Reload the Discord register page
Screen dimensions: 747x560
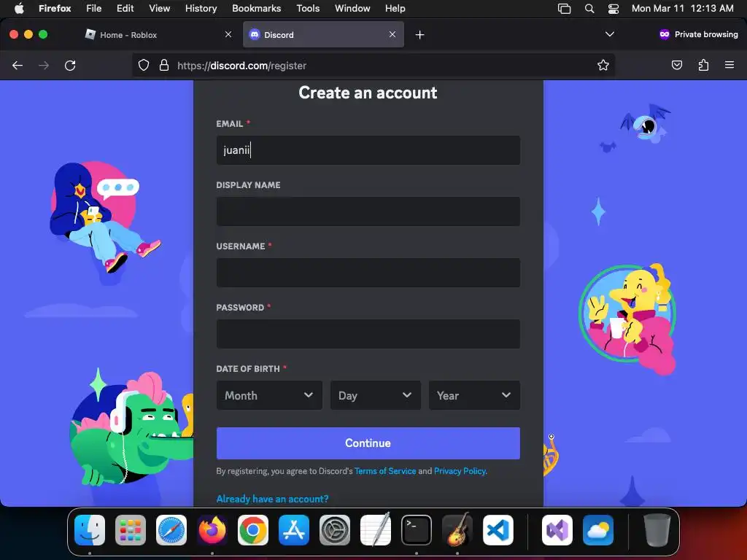pyautogui.click(x=70, y=65)
